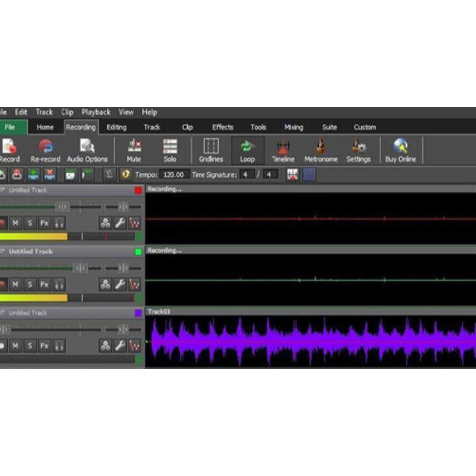
Task: Click the wrench icon on the red track
Action: coord(120,223)
